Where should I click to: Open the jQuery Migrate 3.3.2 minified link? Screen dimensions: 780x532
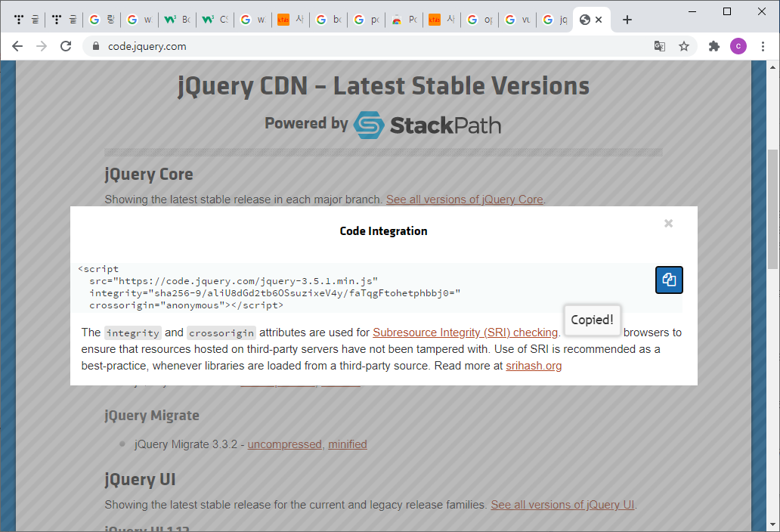tap(347, 444)
